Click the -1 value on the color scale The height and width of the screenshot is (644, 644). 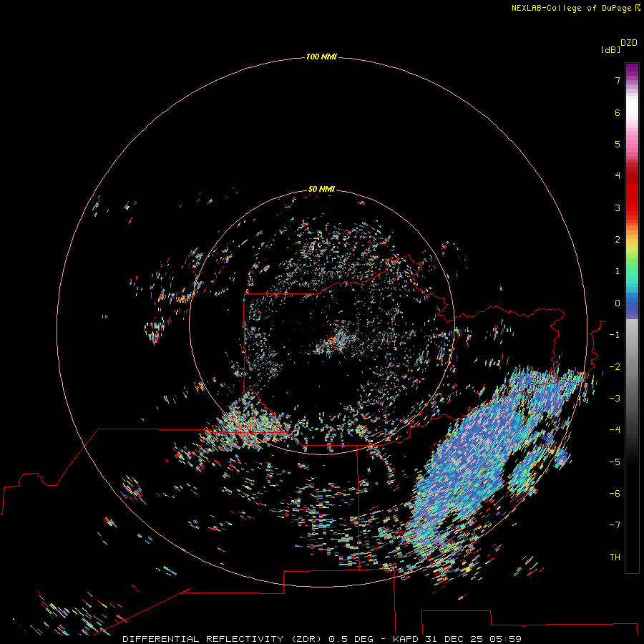615,335
